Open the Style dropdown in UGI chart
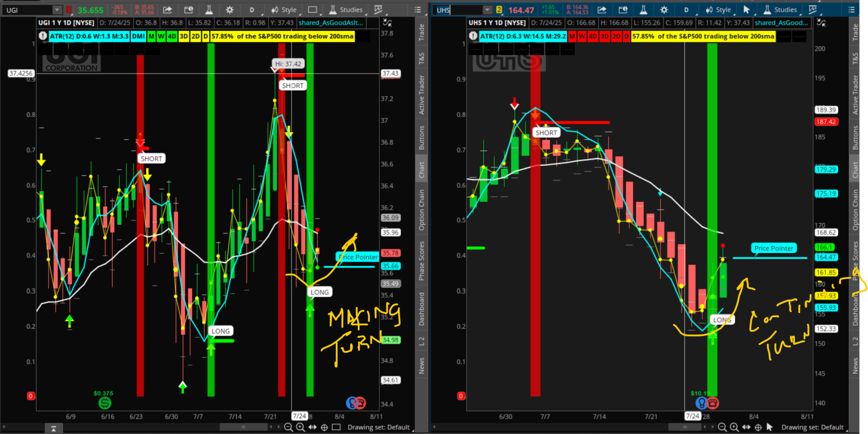868x434 pixels. coord(284,10)
